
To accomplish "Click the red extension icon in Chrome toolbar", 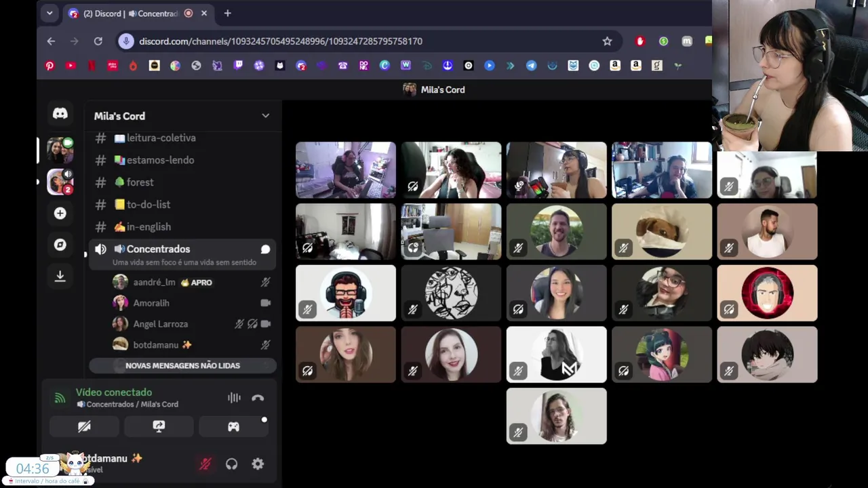I will [639, 41].
